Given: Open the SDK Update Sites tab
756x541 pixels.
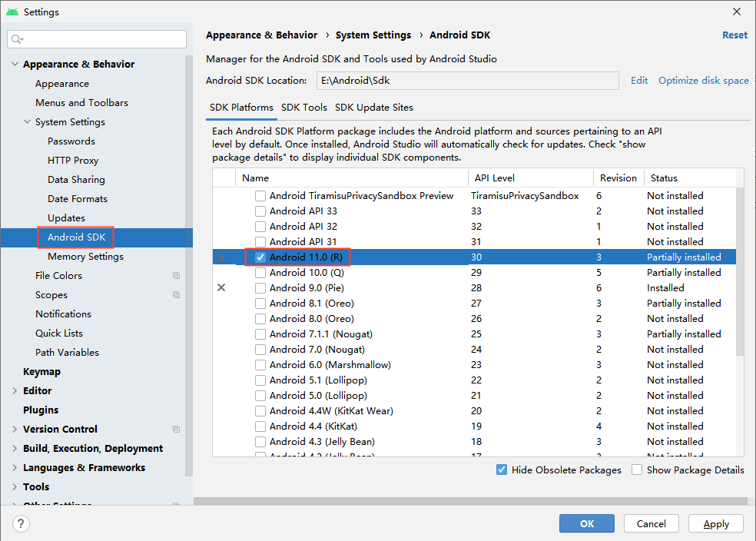Looking at the screenshot, I should click(373, 108).
